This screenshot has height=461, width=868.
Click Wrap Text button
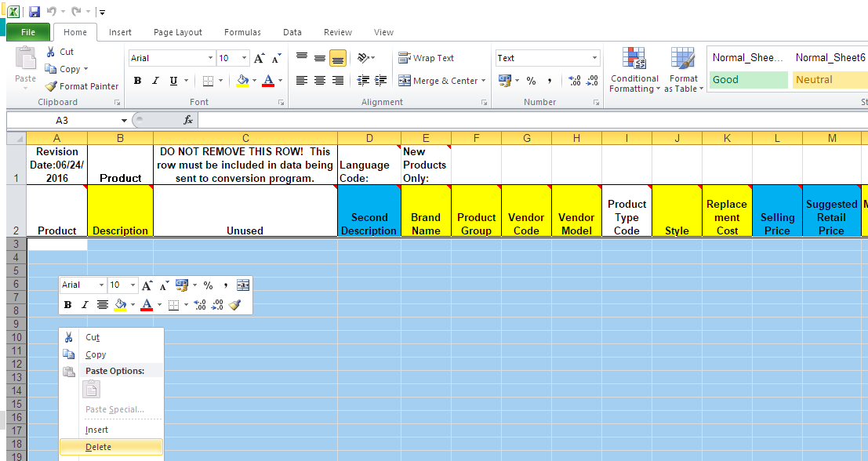coord(427,58)
